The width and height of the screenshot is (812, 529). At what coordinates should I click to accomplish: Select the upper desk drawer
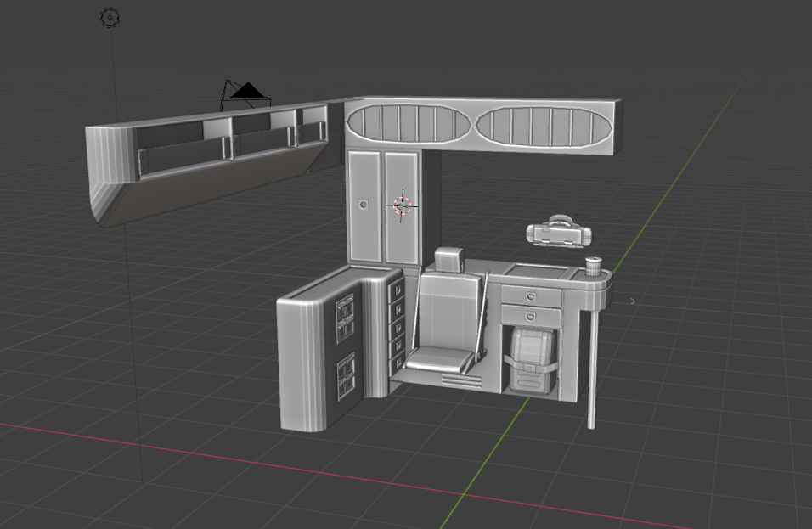tap(531, 296)
